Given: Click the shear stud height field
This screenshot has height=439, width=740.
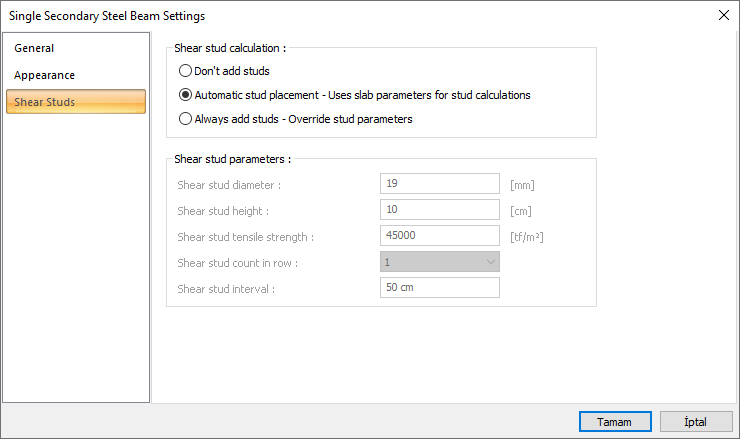Looking at the screenshot, I should tap(439, 210).
